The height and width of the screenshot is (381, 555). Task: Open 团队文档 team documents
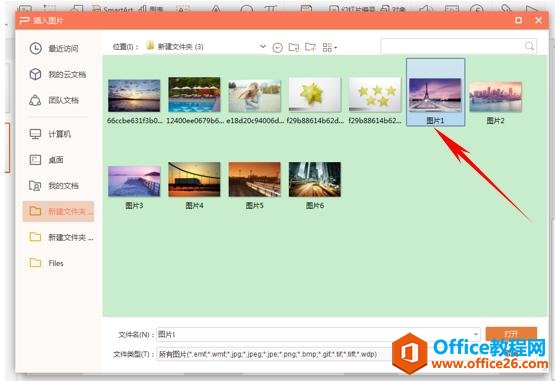54,100
